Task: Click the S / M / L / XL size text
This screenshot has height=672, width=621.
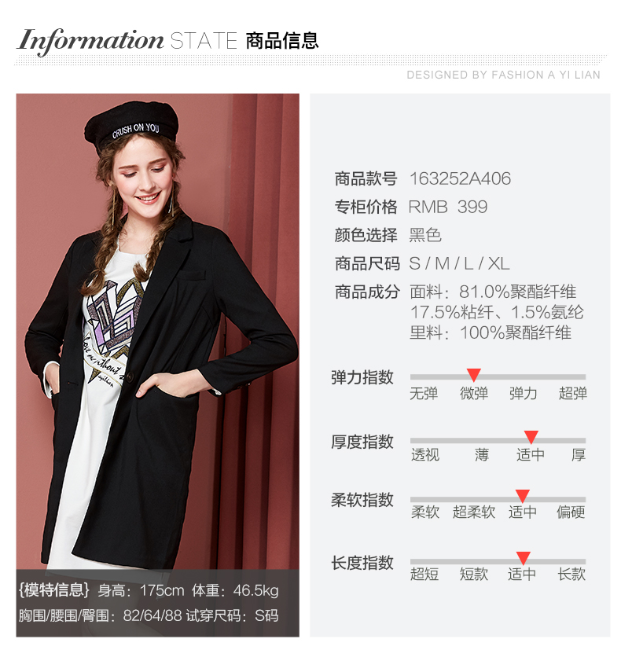Action: click(459, 263)
